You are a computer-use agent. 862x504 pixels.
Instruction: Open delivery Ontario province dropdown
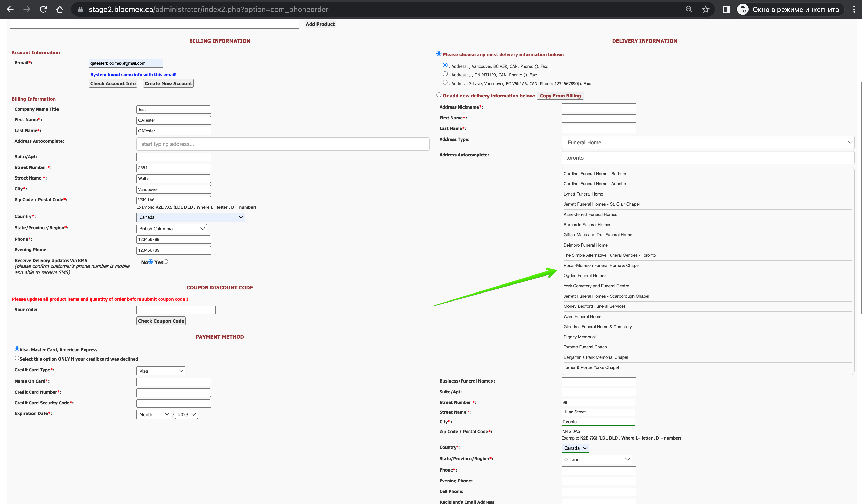tap(597, 460)
